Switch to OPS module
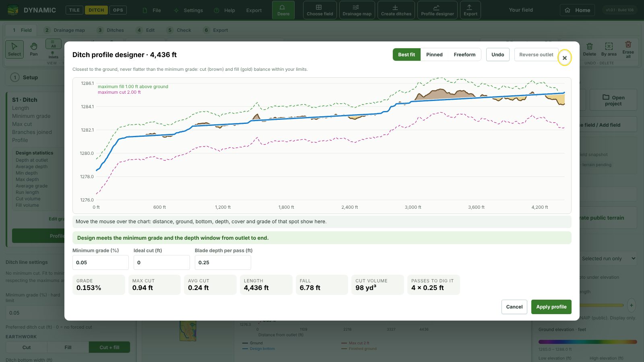Viewport: 644px width, 362px height. (118, 10)
